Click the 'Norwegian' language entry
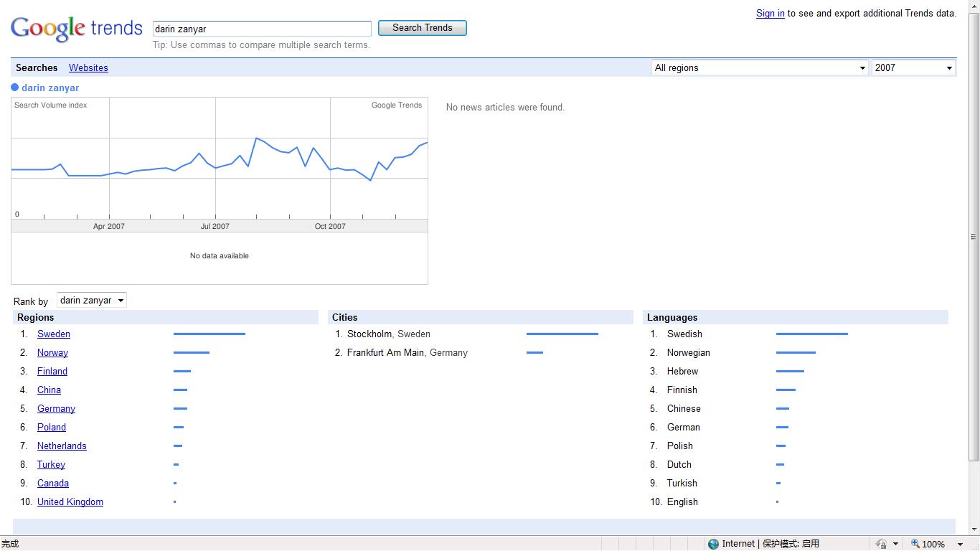This screenshot has width=980, height=551. tap(689, 353)
